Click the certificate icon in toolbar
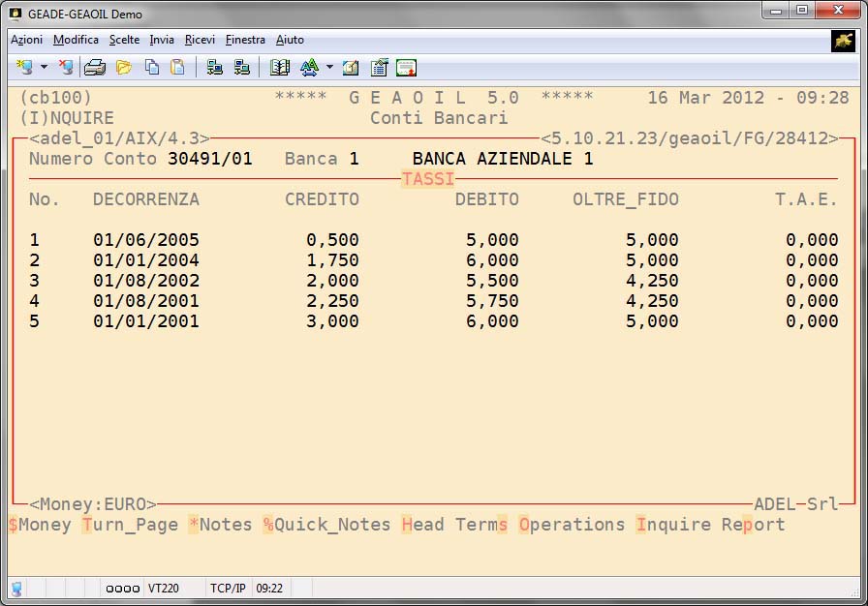 pos(406,67)
